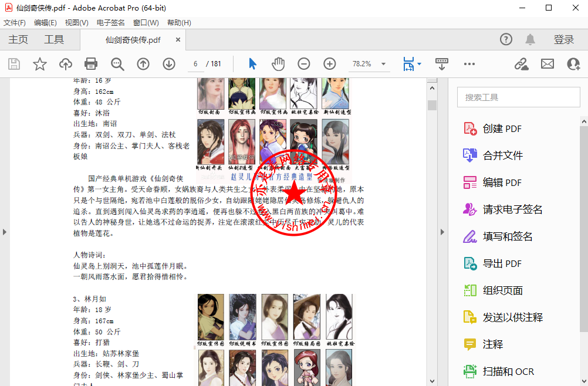Upload file to cloud icon
This screenshot has width=588, height=386.
66,64
